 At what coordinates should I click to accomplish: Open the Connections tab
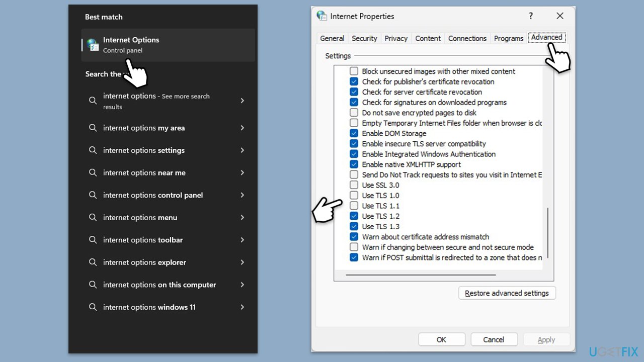pyautogui.click(x=467, y=38)
